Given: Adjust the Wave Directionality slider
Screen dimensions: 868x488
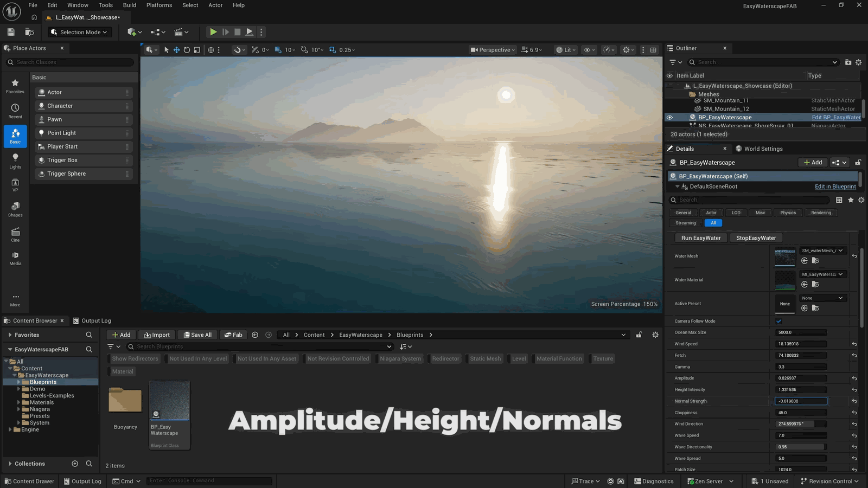Looking at the screenshot, I should [801, 447].
